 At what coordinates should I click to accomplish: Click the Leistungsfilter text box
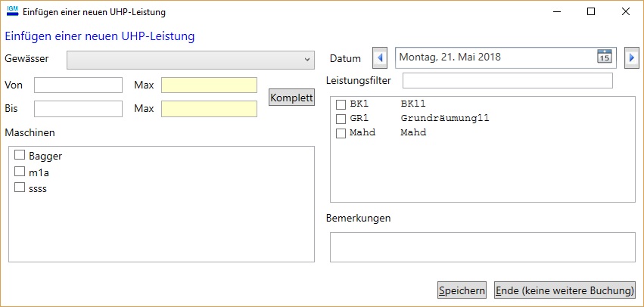(507, 81)
